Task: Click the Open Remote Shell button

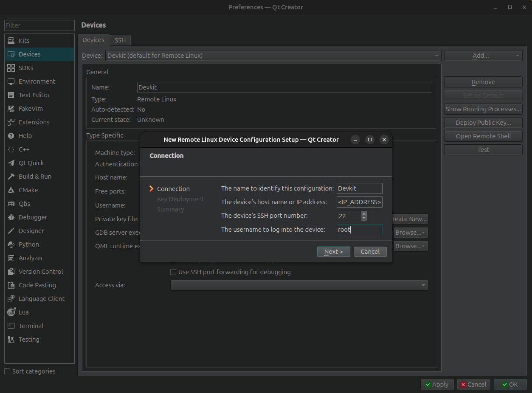Action: click(x=483, y=136)
